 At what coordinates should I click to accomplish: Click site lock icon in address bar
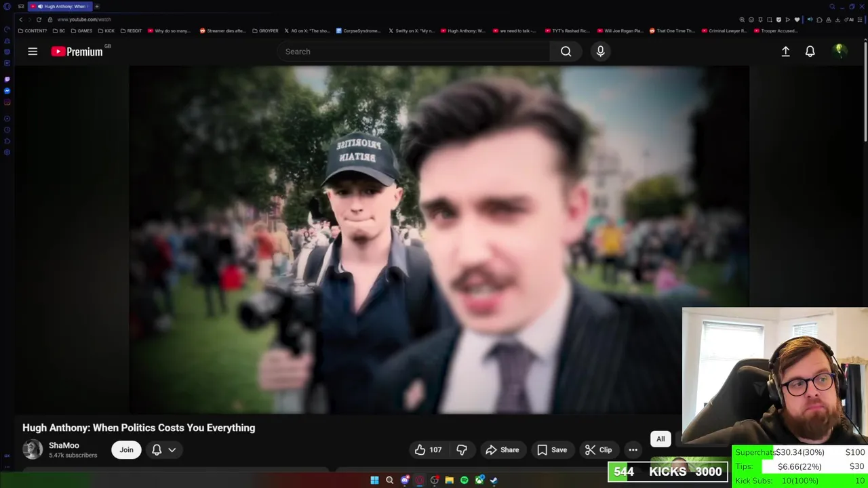50,20
